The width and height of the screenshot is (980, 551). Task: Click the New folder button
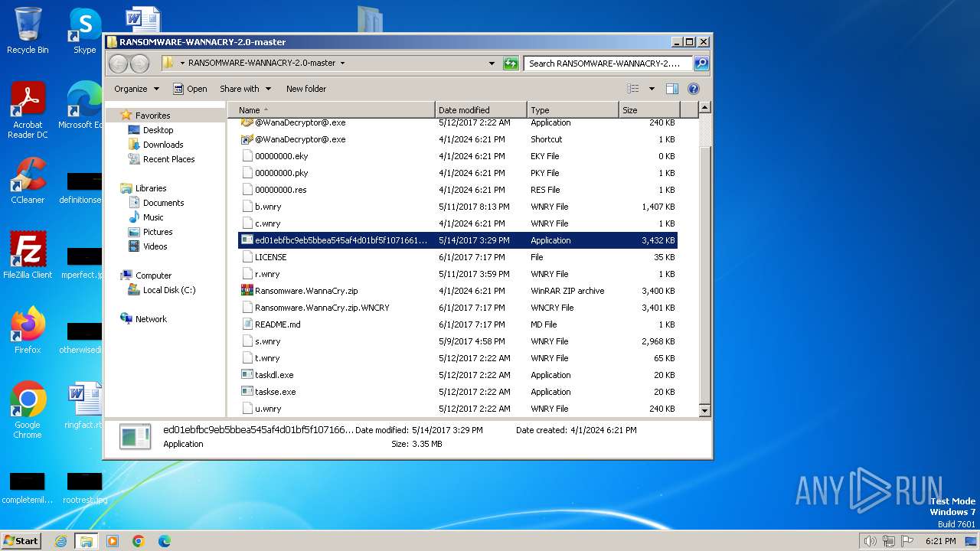[306, 89]
